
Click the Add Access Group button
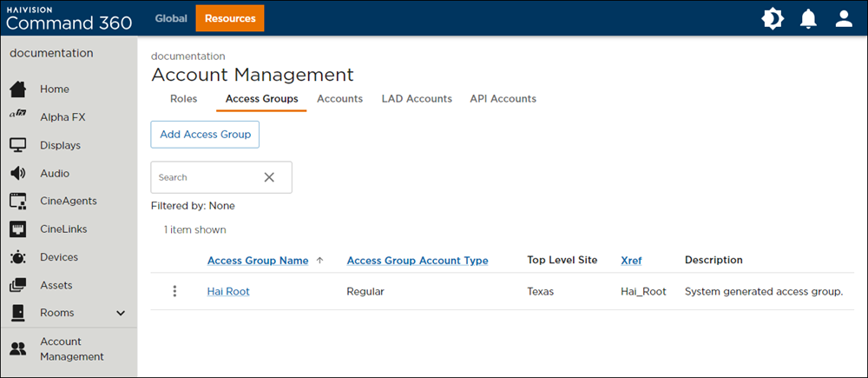tap(205, 135)
